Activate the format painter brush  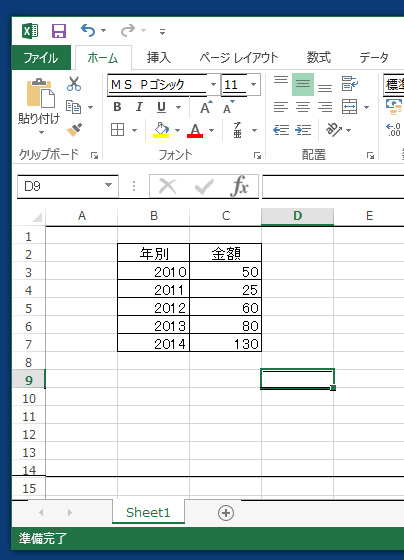coord(74,130)
